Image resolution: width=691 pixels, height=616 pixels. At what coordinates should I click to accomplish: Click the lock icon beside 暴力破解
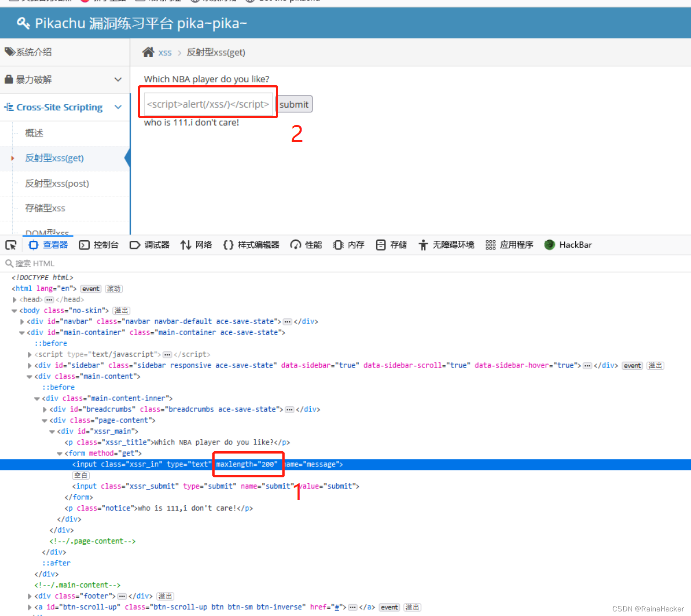tap(9, 79)
